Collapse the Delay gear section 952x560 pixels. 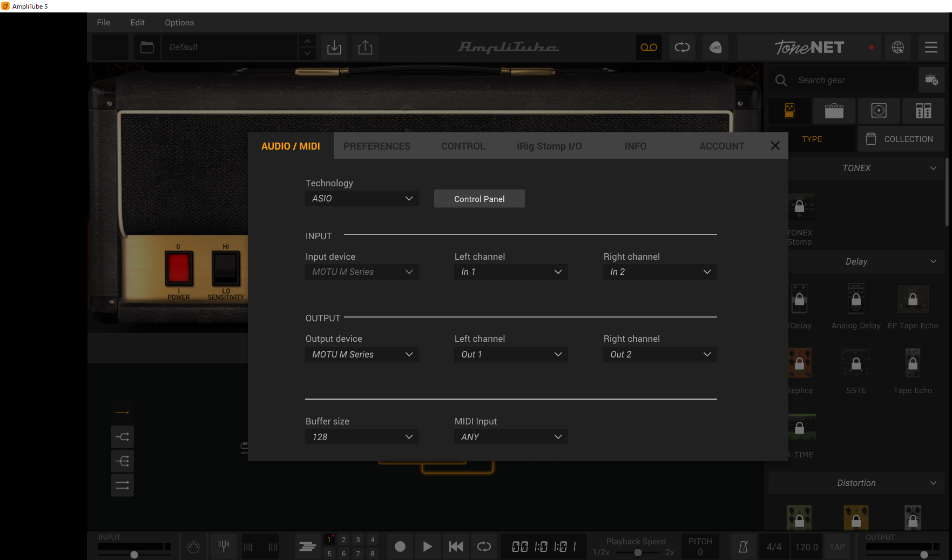pos(933,261)
